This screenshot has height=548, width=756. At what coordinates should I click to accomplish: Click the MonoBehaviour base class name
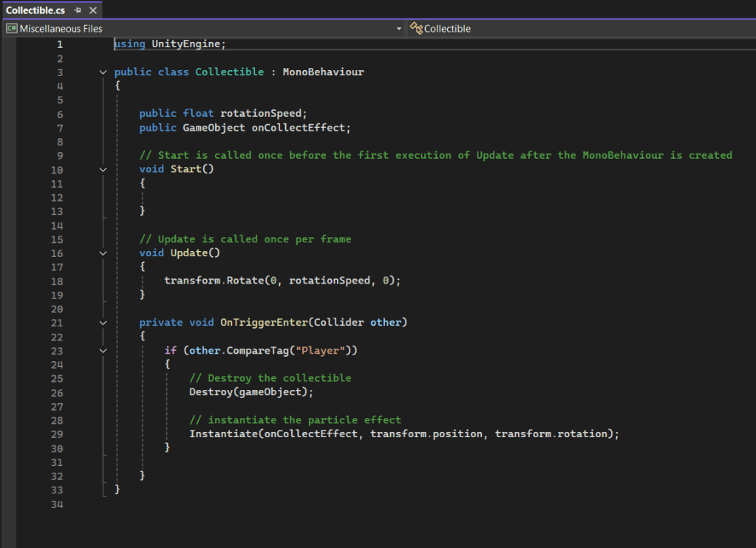coord(323,72)
